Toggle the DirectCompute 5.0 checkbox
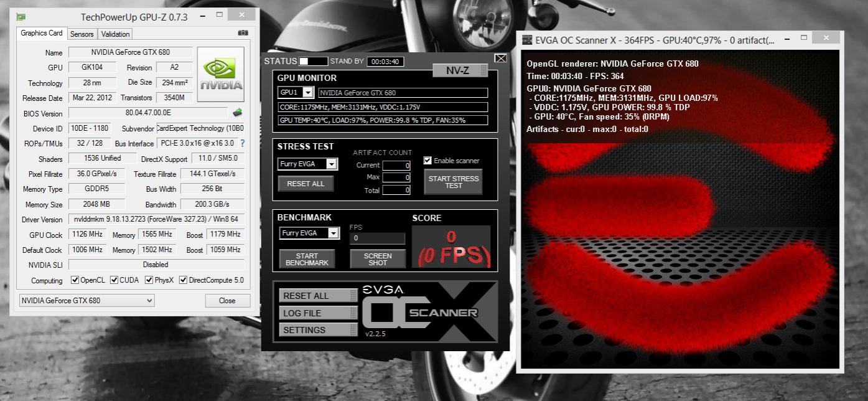This screenshot has width=868, height=401. tap(183, 280)
